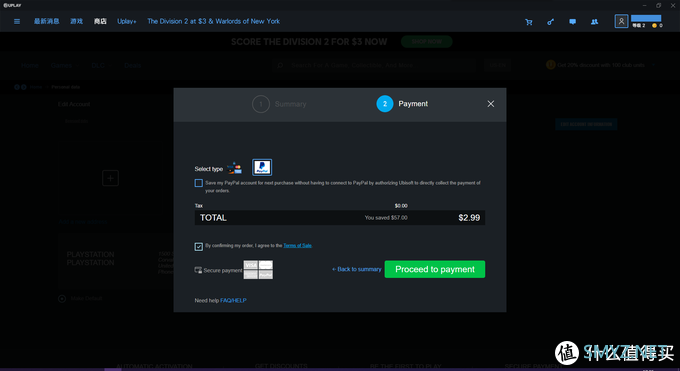Check the save PayPal account option

tap(199, 183)
